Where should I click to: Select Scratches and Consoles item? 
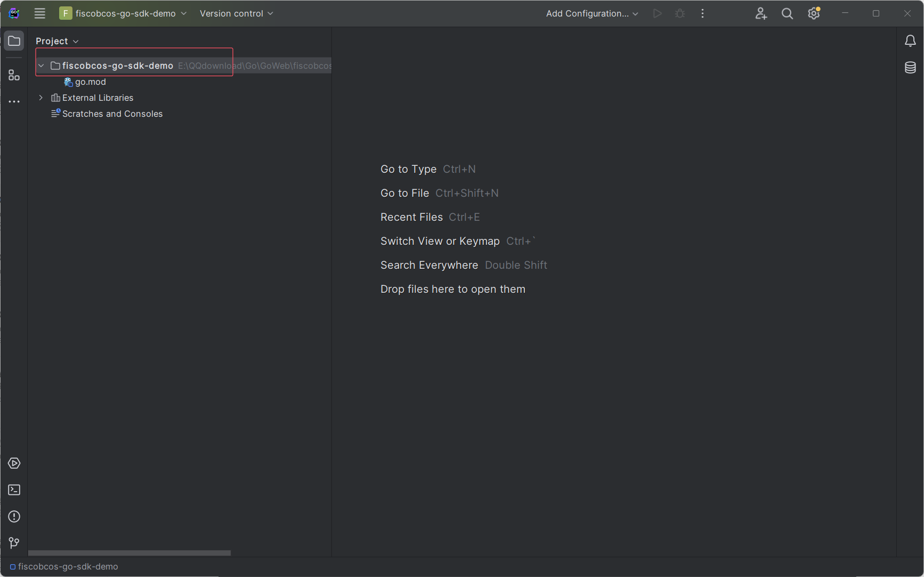click(x=107, y=114)
